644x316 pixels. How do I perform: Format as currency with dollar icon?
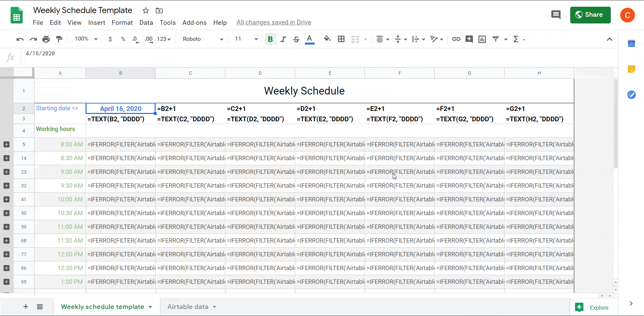pos(110,39)
